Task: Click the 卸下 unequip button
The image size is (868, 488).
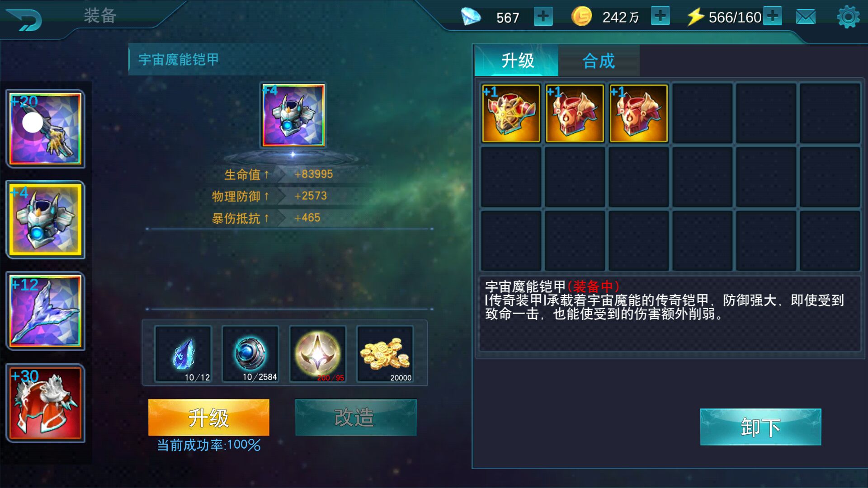Action: pos(760,427)
